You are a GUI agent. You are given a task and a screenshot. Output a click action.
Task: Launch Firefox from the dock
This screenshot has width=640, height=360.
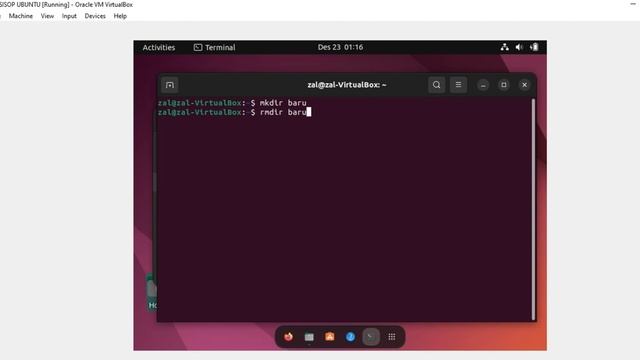(x=289, y=337)
